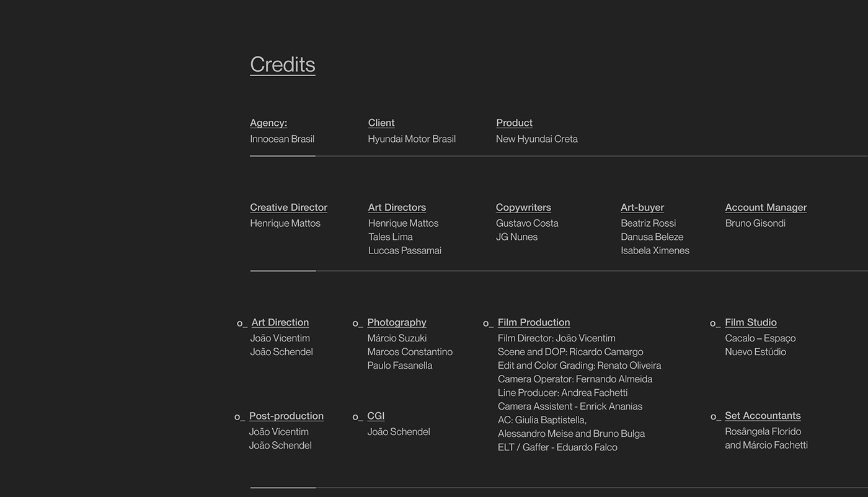Click the bullet marker beside Art Direction
This screenshot has width=868, height=497.
pyautogui.click(x=241, y=323)
